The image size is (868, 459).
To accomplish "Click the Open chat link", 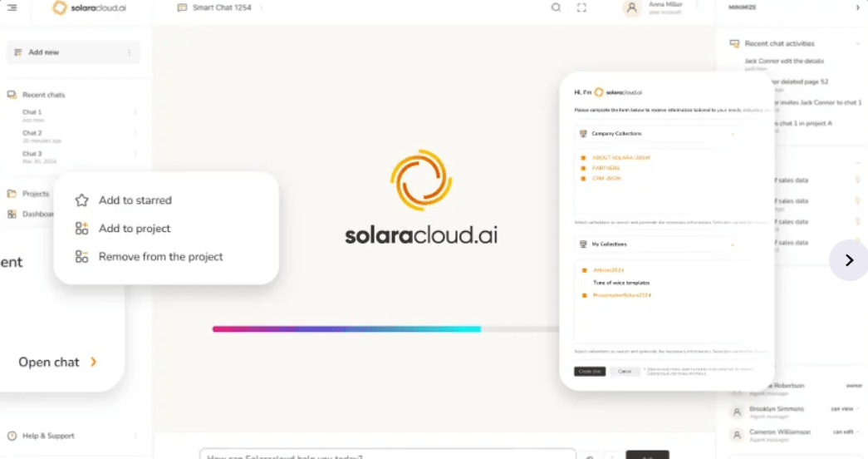I will point(57,362).
